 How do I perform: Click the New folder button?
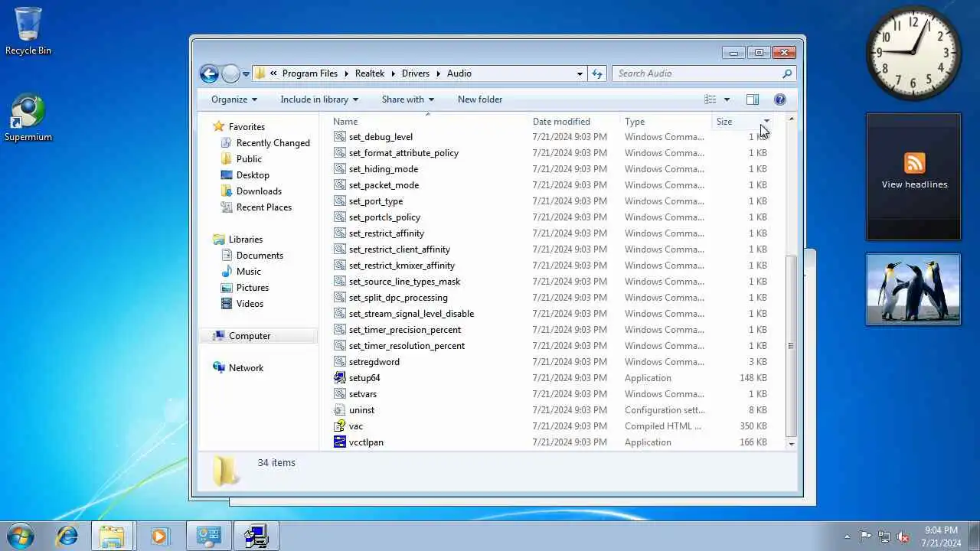480,99
